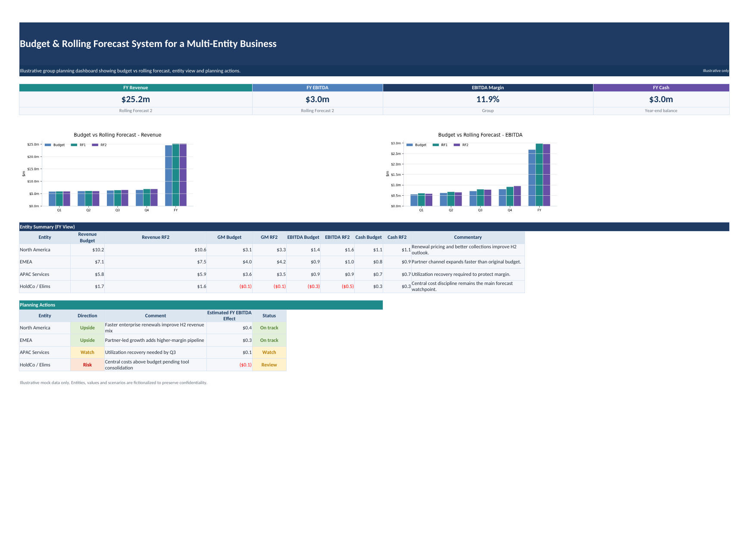Click the 'Revenue Budget' column header
This screenshot has height=535, width=756.
tap(87, 238)
